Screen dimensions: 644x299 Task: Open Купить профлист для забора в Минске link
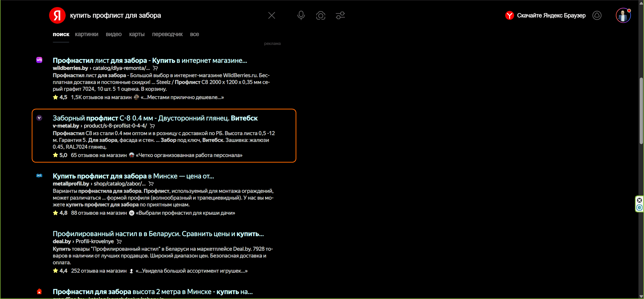coord(133,176)
